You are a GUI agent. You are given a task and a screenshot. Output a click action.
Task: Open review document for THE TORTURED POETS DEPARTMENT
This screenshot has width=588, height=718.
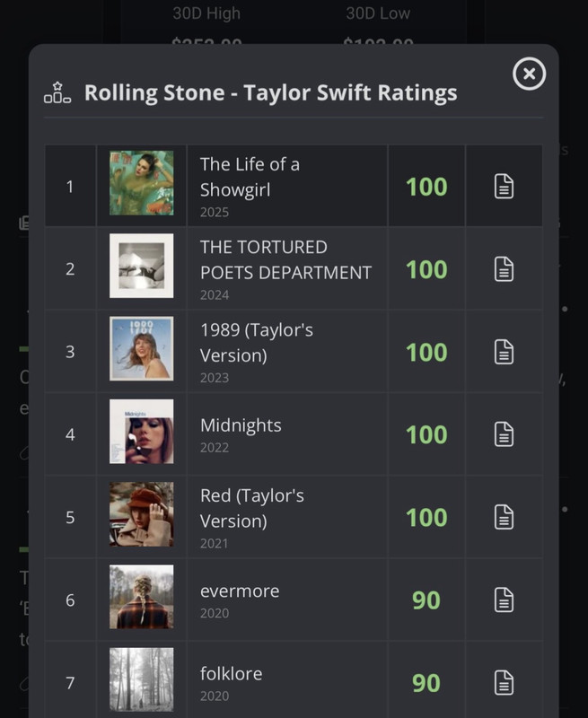(505, 269)
